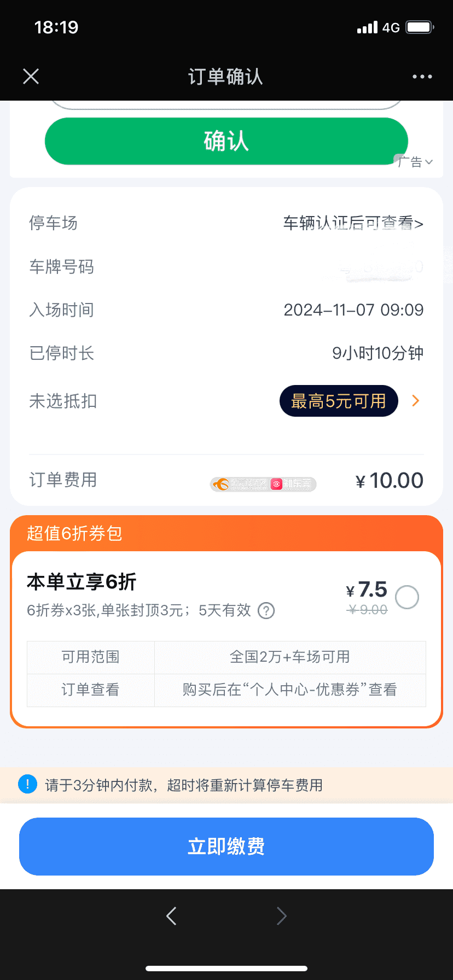Close the order confirmation page
This screenshot has width=453, height=980.
31,77
